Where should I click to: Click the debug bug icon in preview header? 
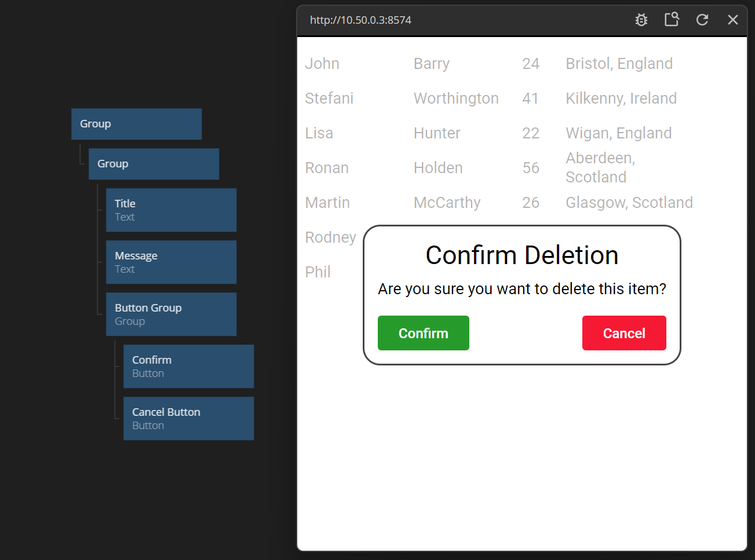641,20
